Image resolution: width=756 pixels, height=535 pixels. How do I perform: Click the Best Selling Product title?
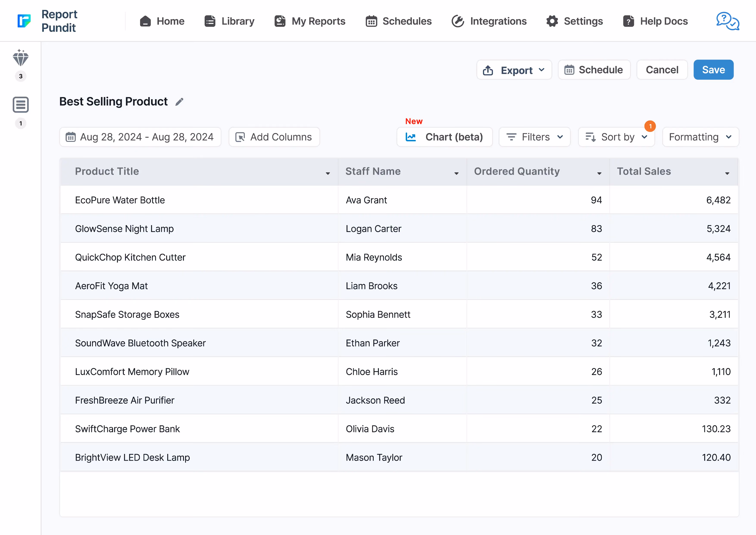[x=114, y=102]
